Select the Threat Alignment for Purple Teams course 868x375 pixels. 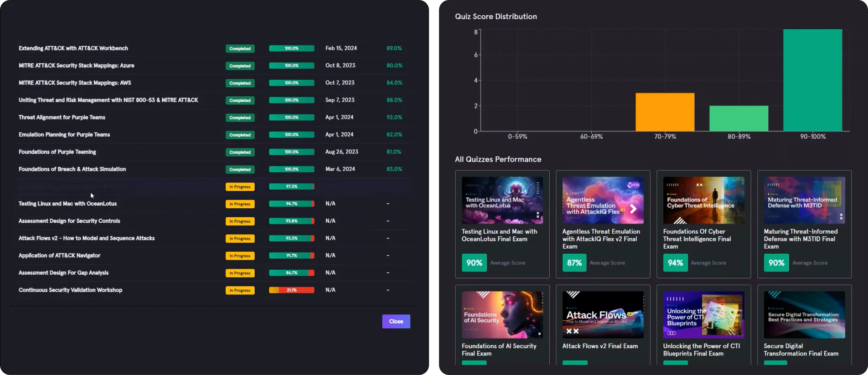pyautogui.click(x=62, y=118)
